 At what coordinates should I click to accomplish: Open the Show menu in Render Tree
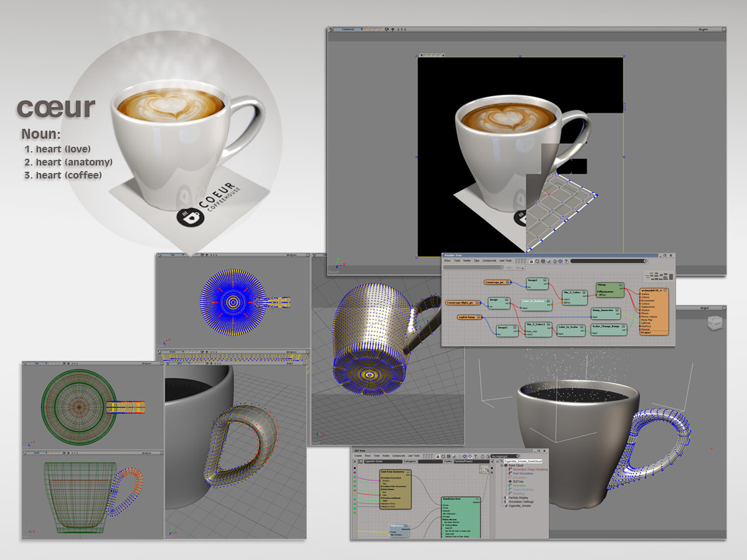447,261
